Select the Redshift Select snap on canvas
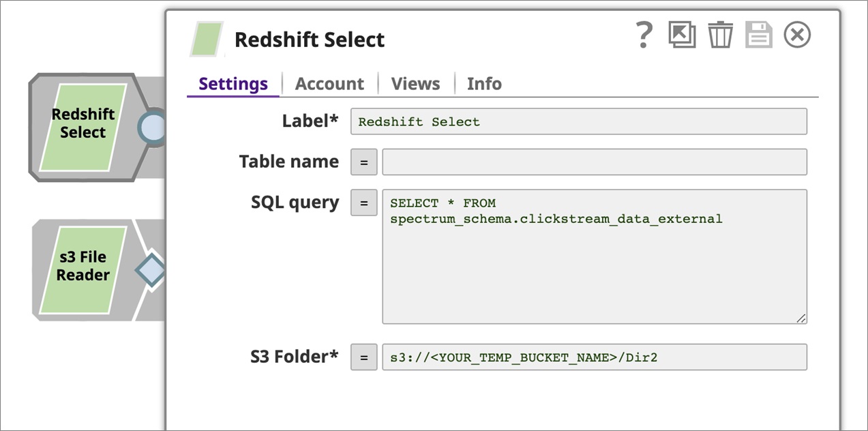Screen dimensions: 868x431 (x=83, y=128)
